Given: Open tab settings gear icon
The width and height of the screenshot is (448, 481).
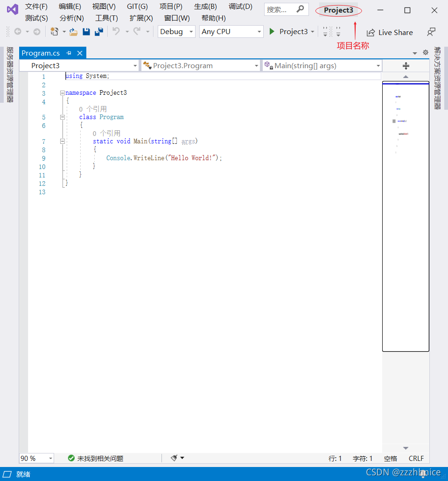Looking at the screenshot, I should pyautogui.click(x=426, y=52).
